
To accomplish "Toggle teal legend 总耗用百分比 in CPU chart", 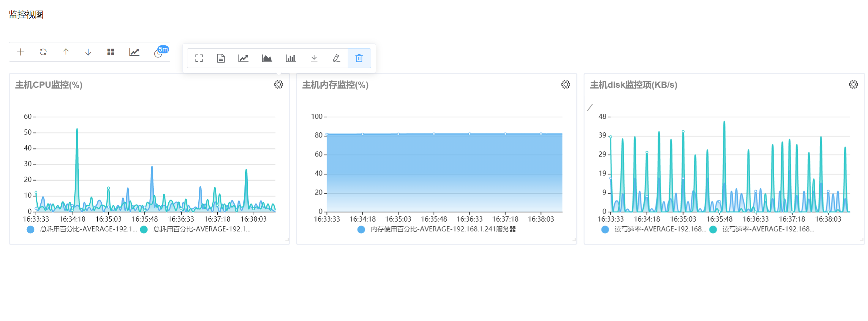I will pyautogui.click(x=196, y=229).
